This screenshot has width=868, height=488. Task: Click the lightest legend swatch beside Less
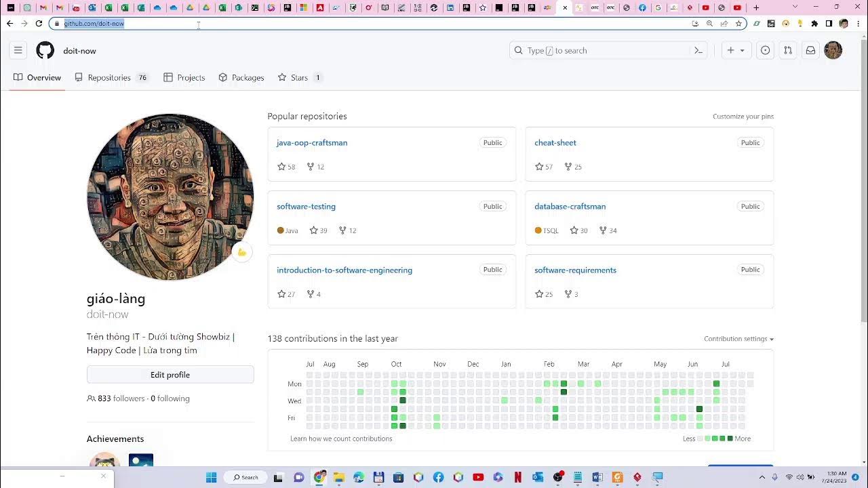701,439
